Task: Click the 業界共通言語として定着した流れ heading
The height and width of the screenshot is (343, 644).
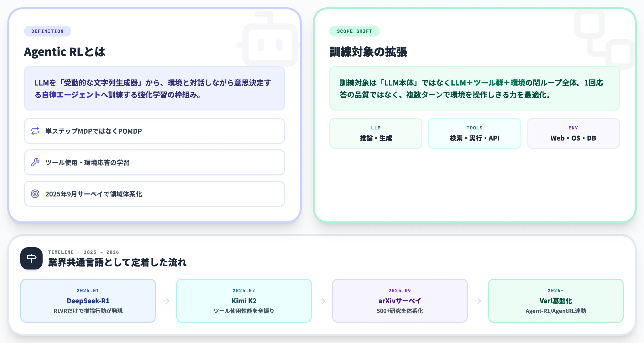Action: (117, 262)
